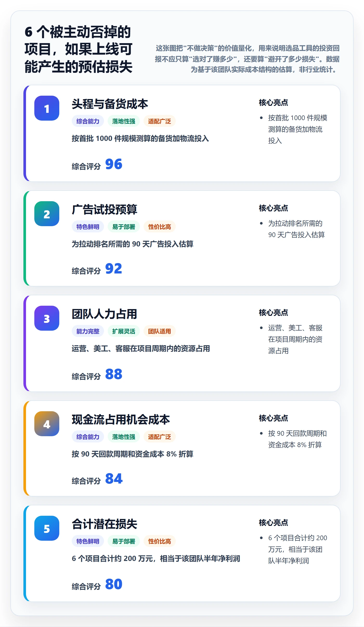Click the description 6 个项目合计约 200 万元，相当于该团队半年净利润
The height and width of the screenshot is (627, 364).
(156, 559)
